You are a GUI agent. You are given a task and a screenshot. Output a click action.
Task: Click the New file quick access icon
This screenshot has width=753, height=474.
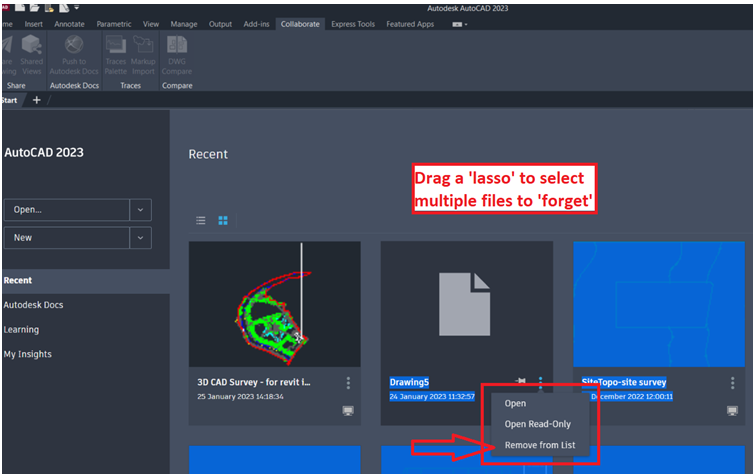[20, 7]
